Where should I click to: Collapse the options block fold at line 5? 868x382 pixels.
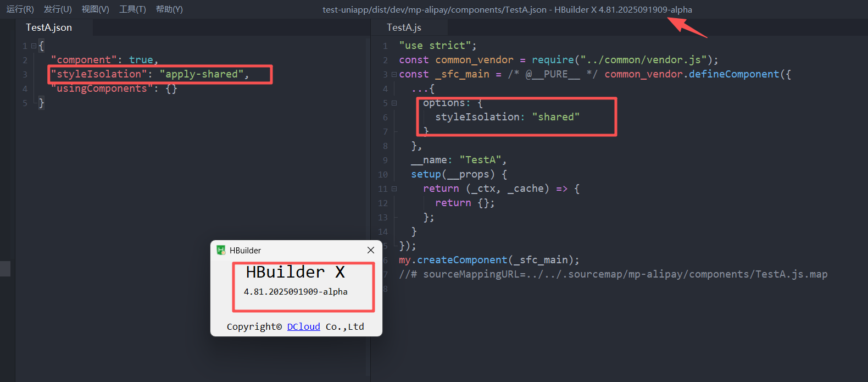(x=394, y=103)
